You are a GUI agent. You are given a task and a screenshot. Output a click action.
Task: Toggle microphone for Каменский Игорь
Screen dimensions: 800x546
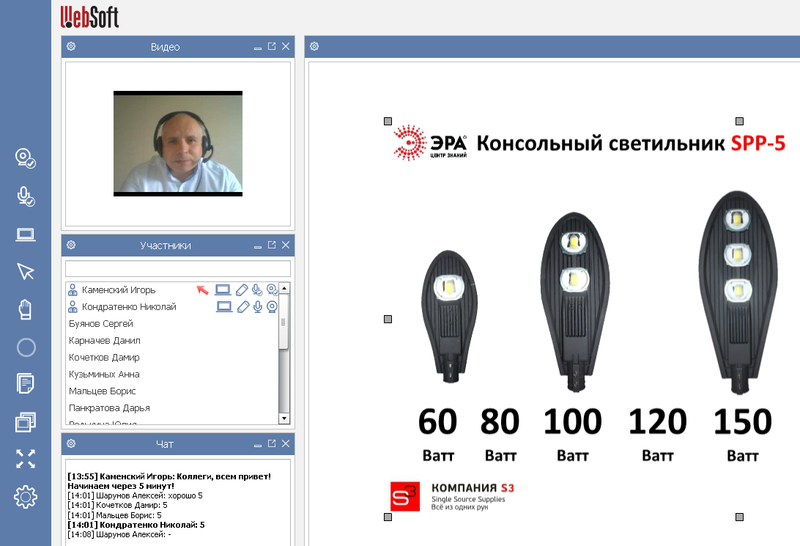pyautogui.click(x=257, y=290)
